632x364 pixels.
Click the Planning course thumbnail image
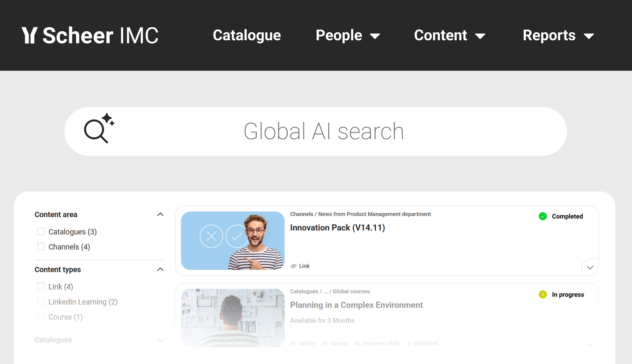point(233,318)
